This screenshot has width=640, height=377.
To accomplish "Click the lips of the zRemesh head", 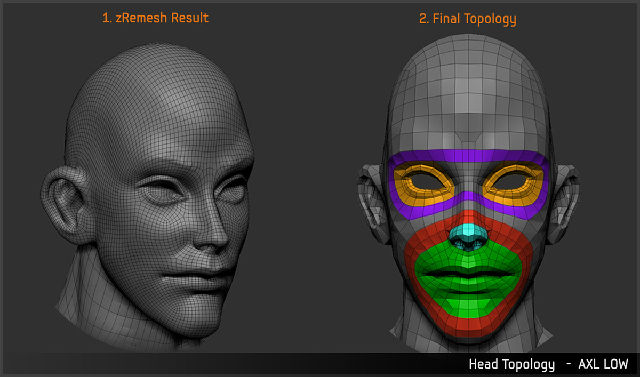I will click(x=200, y=281).
